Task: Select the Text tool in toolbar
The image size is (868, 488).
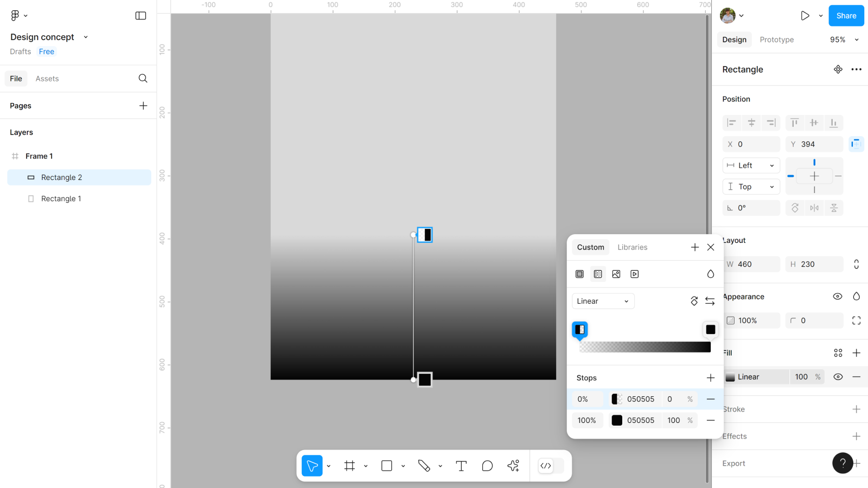Action: click(x=461, y=466)
